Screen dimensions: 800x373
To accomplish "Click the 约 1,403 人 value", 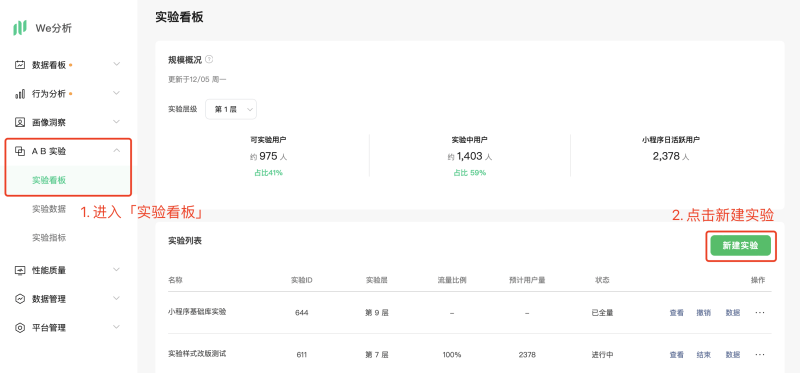I will (469, 157).
